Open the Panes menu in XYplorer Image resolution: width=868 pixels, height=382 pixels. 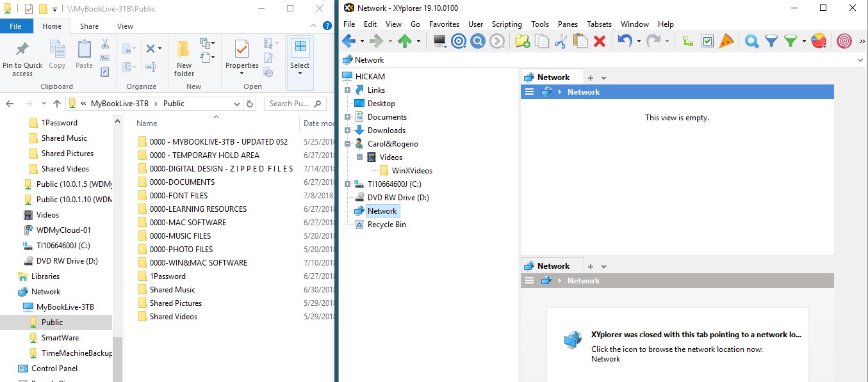click(x=568, y=24)
